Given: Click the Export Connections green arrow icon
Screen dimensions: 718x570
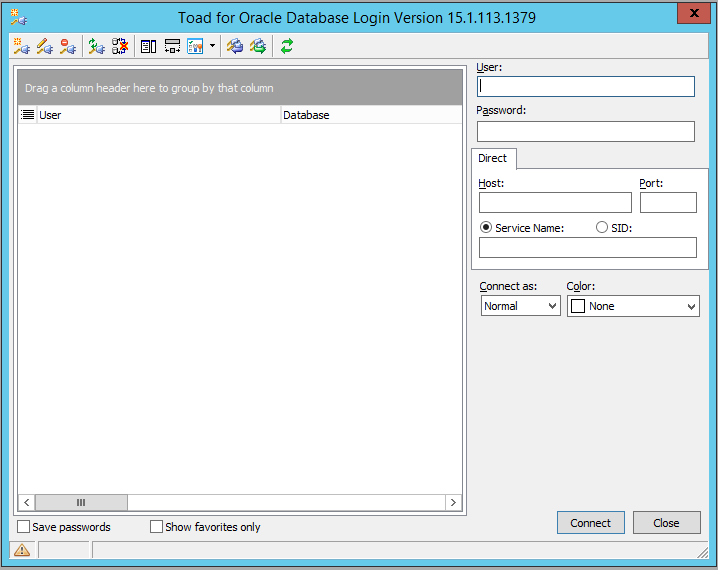Looking at the screenshot, I should 258,46.
